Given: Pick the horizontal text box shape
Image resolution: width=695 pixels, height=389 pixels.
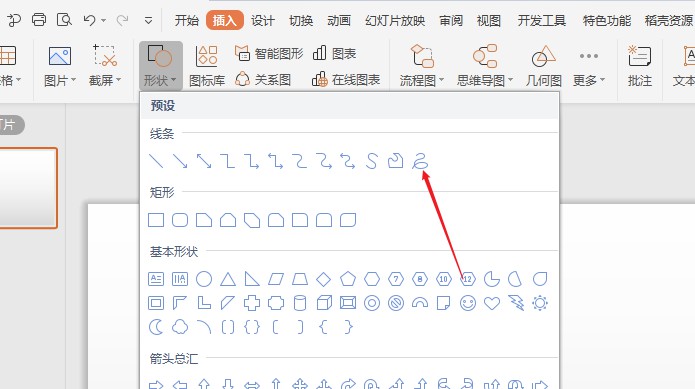Looking at the screenshot, I should pyautogui.click(x=156, y=279).
